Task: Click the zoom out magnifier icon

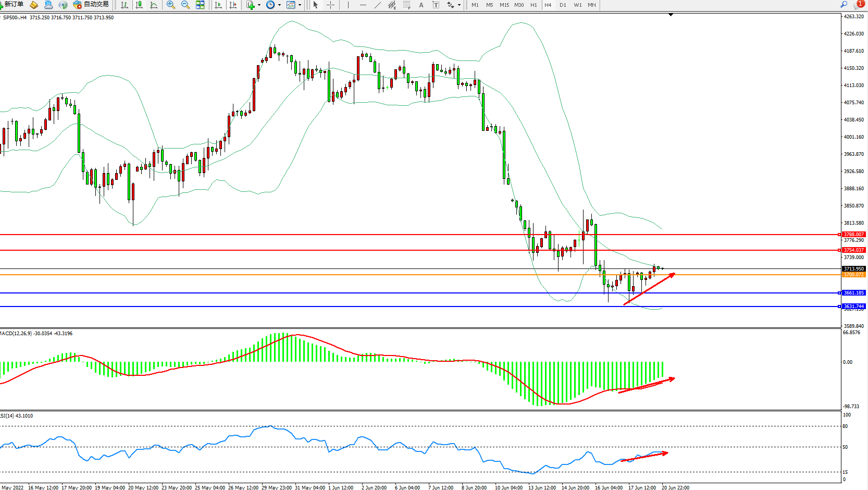Action: [x=185, y=5]
